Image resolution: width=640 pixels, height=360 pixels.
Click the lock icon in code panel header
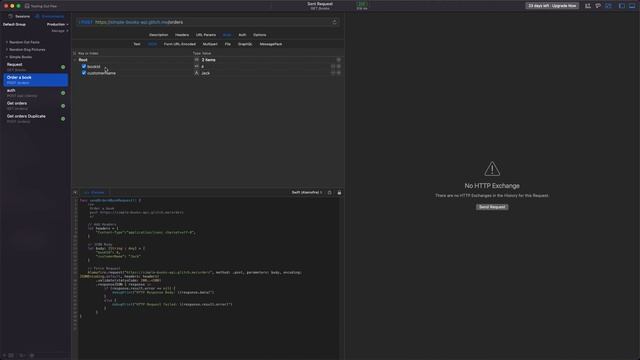point(339,192)
